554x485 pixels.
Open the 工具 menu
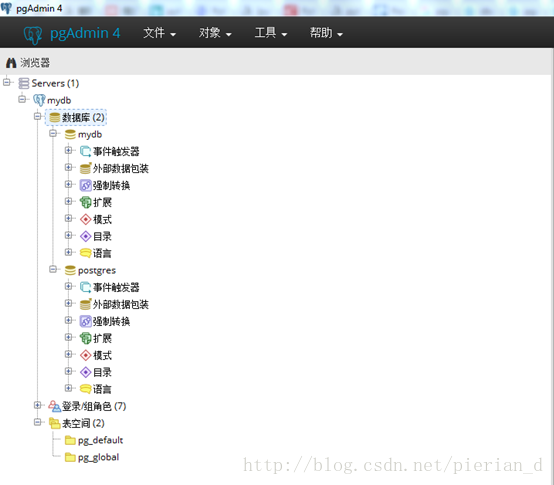tap(271, 33)
